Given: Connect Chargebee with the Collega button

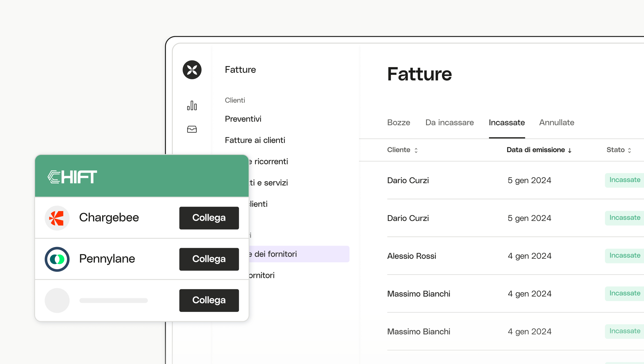Looking at the screenshot, I should click(209, 218).
